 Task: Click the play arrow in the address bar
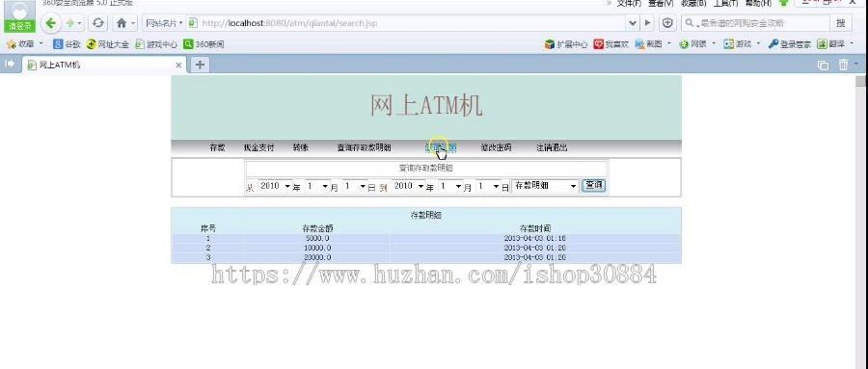click(x=647, y=23)
